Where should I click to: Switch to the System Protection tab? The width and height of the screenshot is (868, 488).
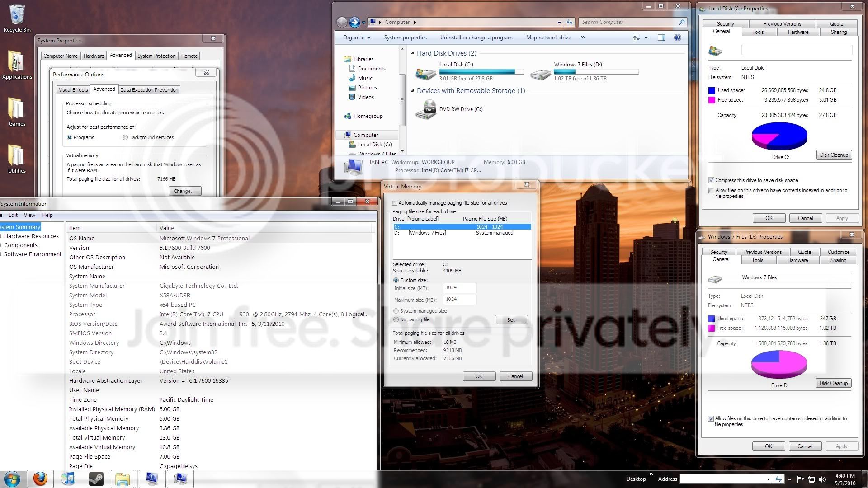(156, 56)
